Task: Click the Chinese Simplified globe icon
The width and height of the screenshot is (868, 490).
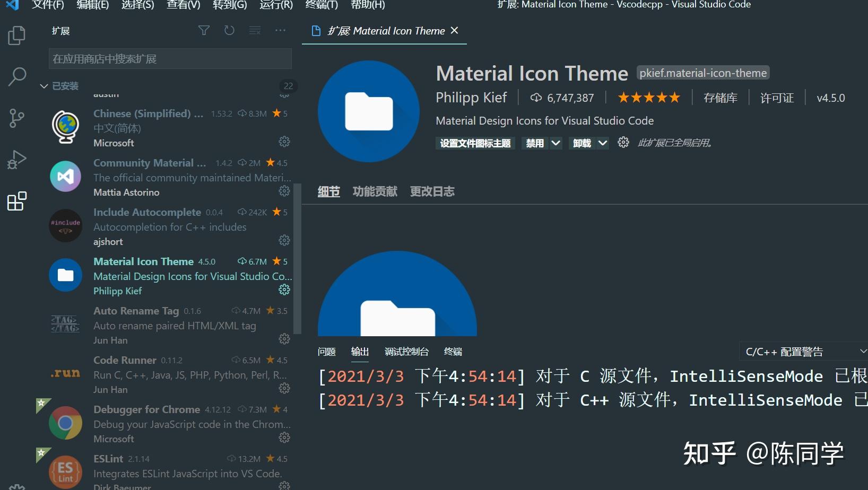Action: (x=65, y=127)
